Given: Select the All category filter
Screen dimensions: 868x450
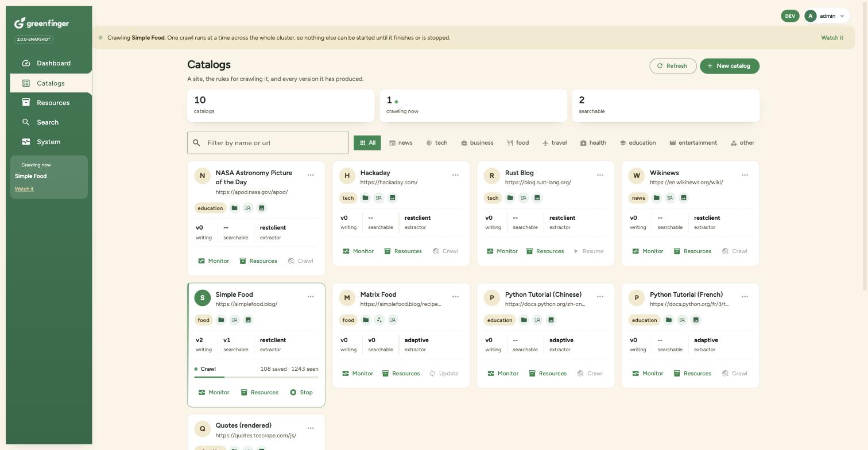Looking at the screenshot, I should tap(367, 143).
